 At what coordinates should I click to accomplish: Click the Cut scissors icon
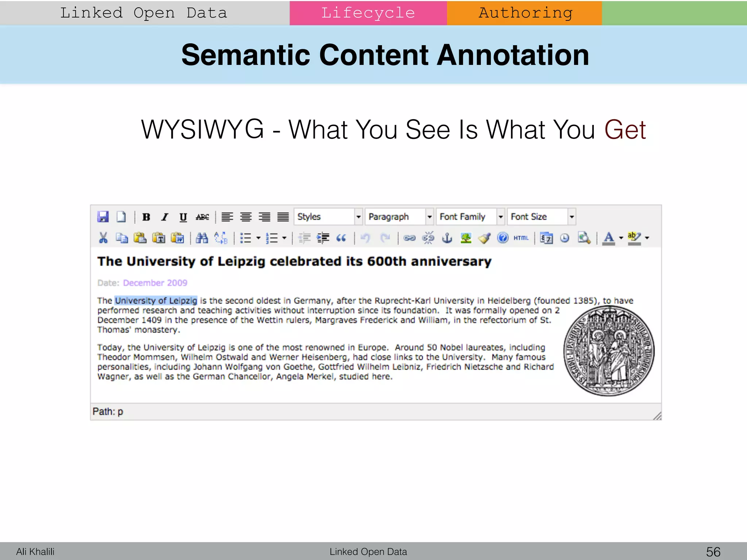click(103, 238)
